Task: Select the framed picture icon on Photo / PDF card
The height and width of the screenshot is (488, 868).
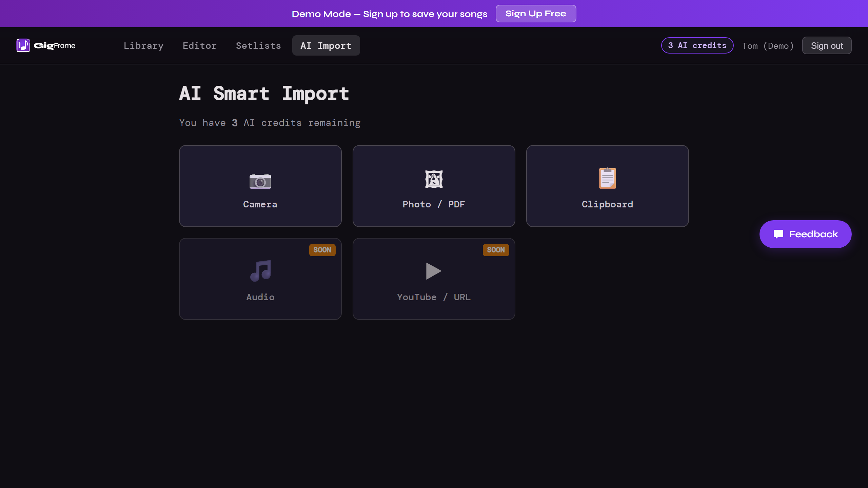Action: coord(434,179)
